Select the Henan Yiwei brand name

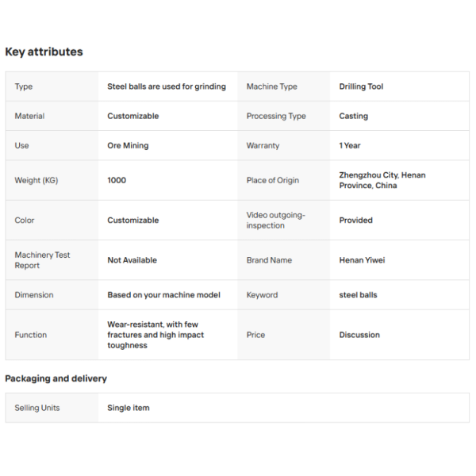click(363, 260)
